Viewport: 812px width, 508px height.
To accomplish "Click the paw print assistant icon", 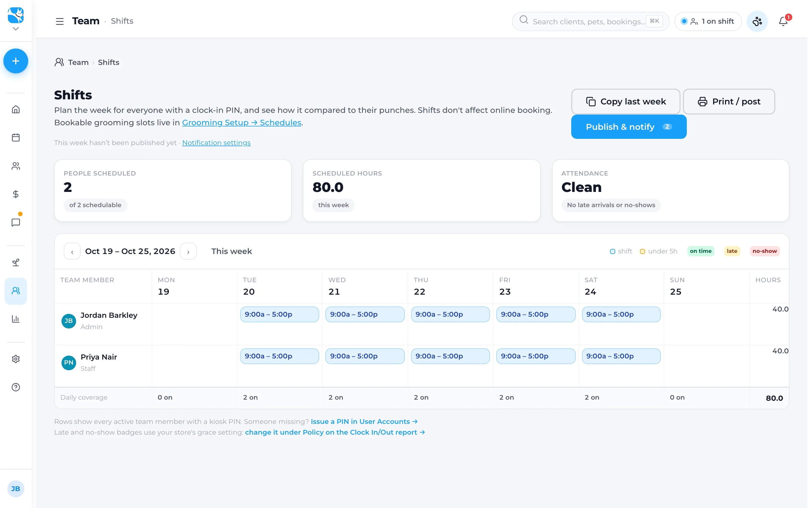I will (x=757, y=21).
